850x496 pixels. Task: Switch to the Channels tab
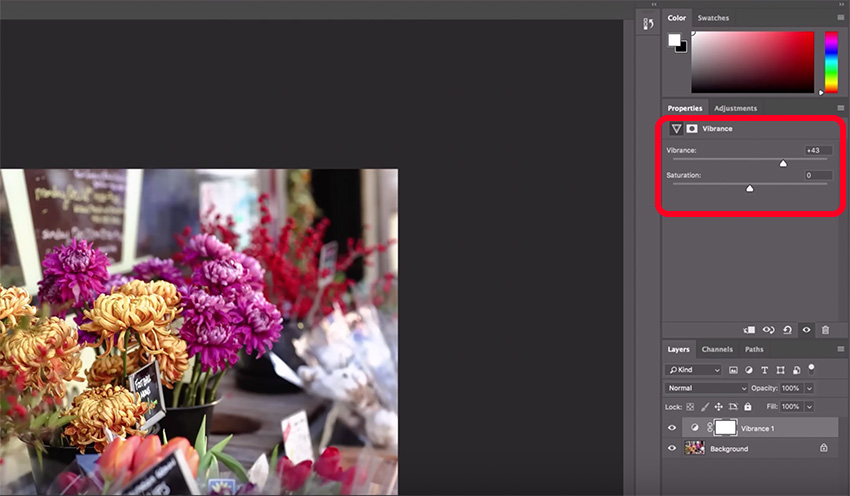[716, 349]
